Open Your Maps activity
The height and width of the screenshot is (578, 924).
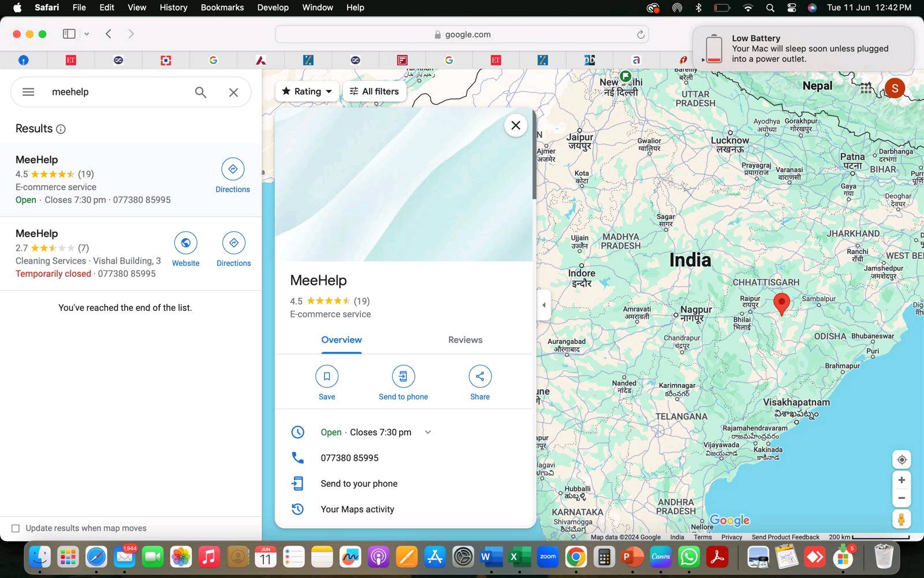[404, 509]
